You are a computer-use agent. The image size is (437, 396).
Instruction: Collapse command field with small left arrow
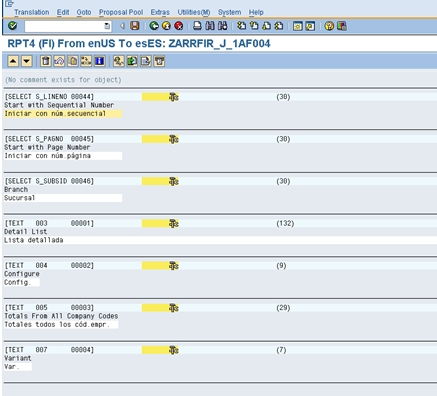[122, 26]
